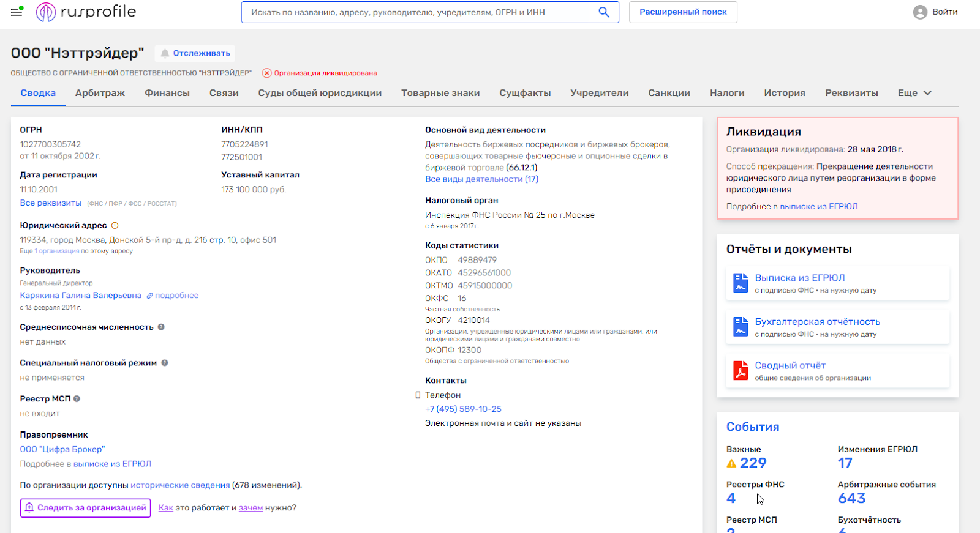Switch to the Налоги tab
This screenshot has width=980, height=533.
727,93
